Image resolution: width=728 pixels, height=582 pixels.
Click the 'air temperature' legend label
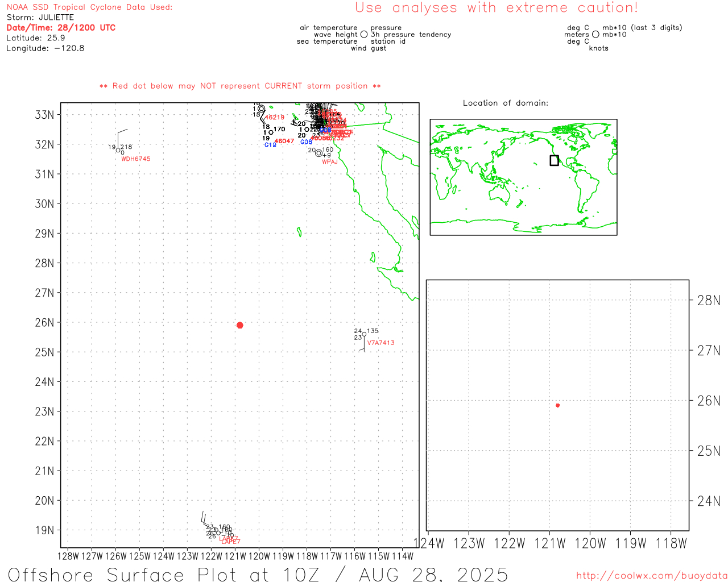coord(329,28)
